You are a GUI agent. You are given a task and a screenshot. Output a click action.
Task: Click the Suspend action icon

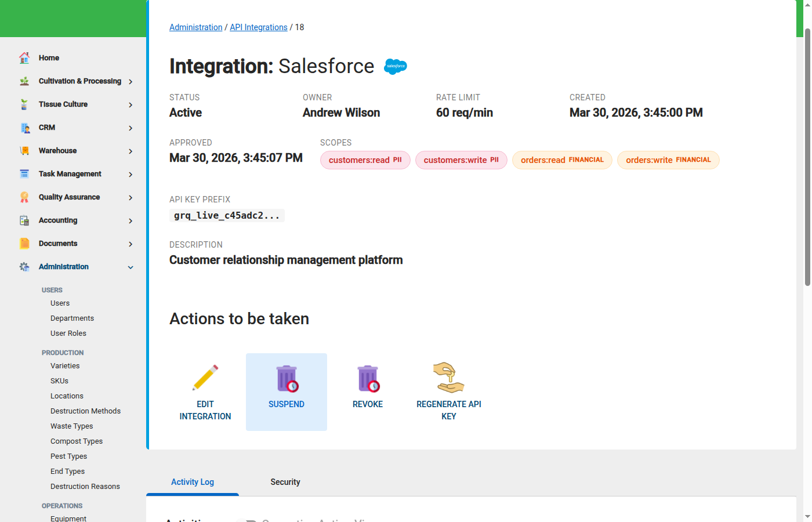point(286,378)
